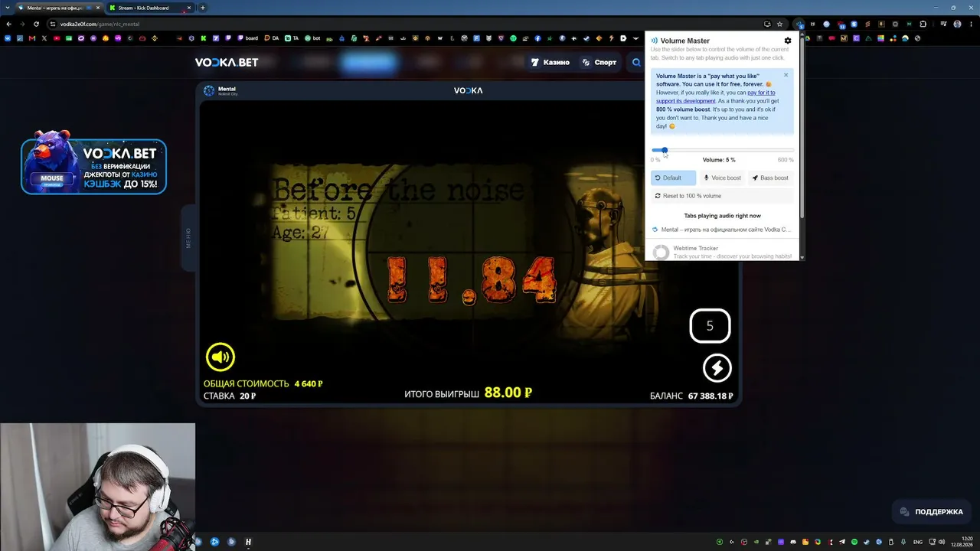980x551 pixels.
Task: Open the Казино section
Action: [x=550, y=62]
